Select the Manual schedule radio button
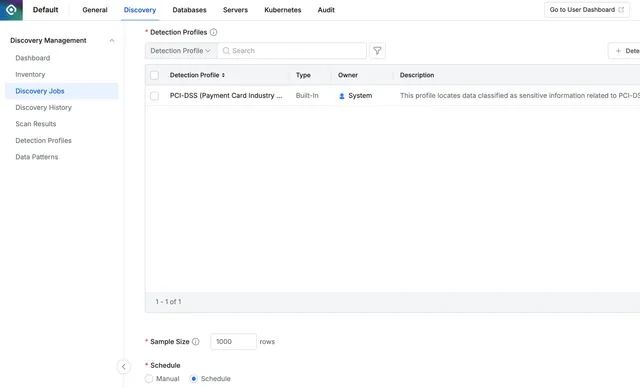Viewport: 640px width, 388px height. (x=149, y=379)
